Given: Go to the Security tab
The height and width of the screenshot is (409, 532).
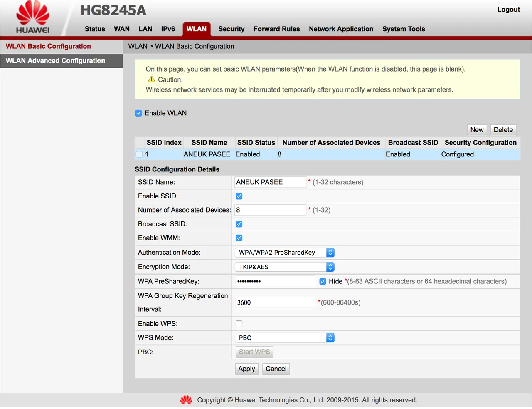Looking at the screenshot, I should 232,29.
